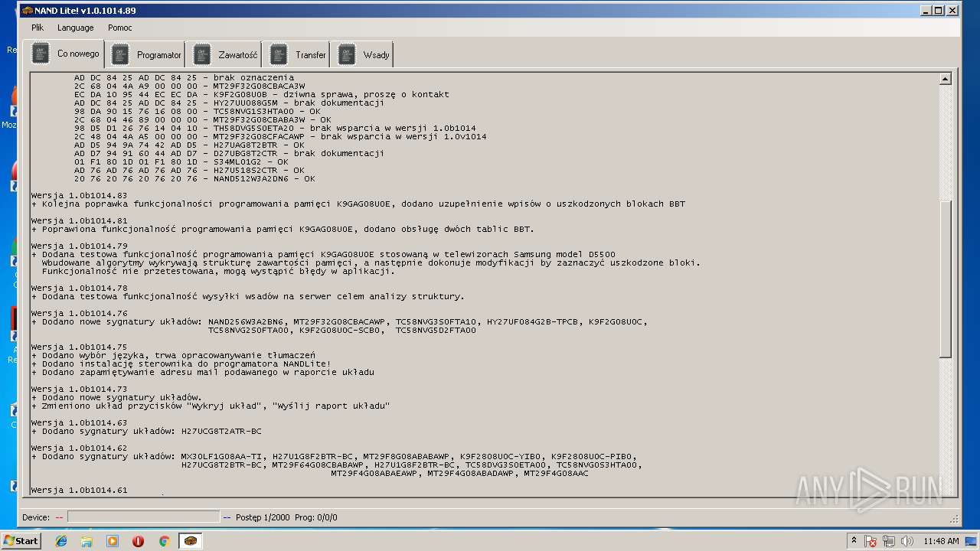980x551 pixels.
Task: Click the line with S34ML01G2 - OK
Action: [181, 162]
